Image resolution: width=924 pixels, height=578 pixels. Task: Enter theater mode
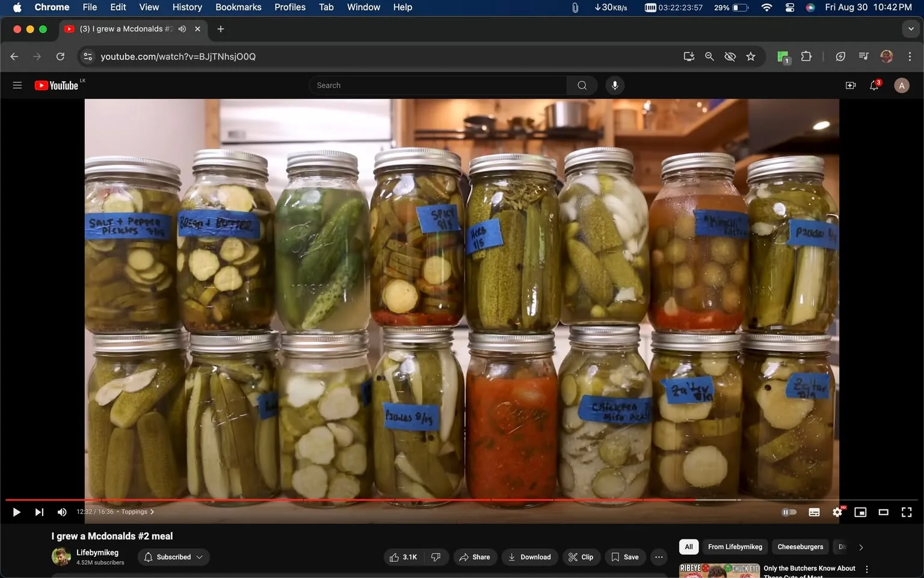883,512
